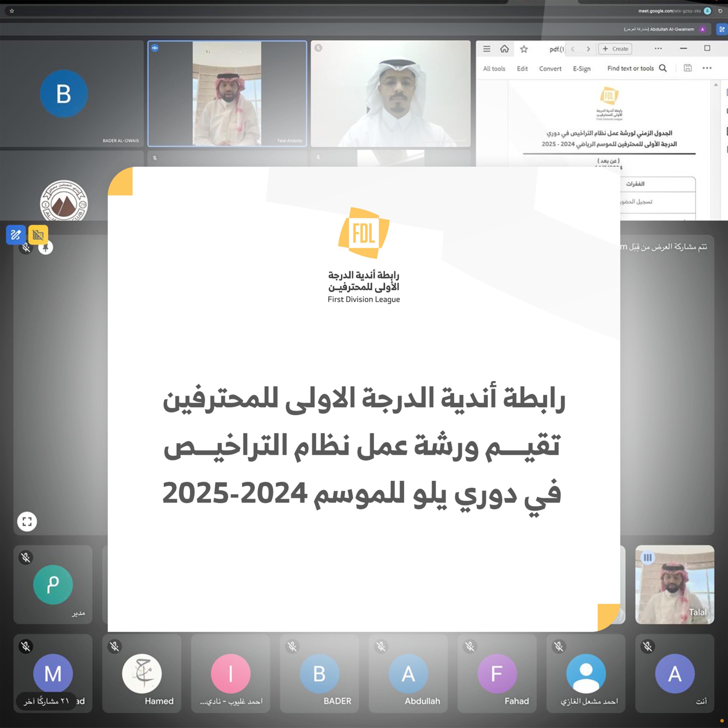Click the أنت self-view avatar

[x=675, y=674]
